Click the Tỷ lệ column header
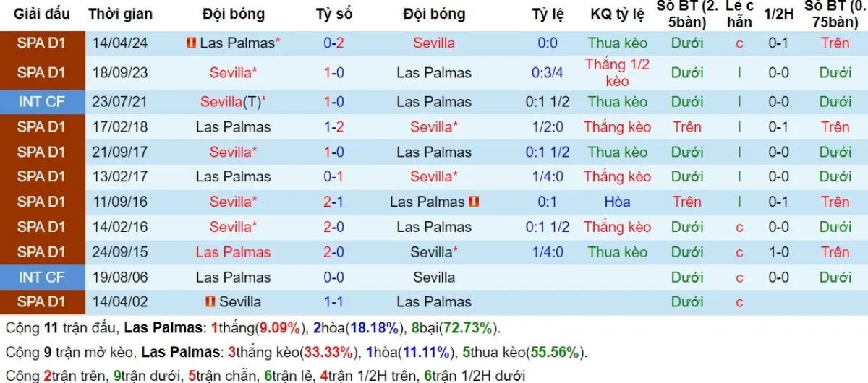868x383 pixels. point(548,14)
